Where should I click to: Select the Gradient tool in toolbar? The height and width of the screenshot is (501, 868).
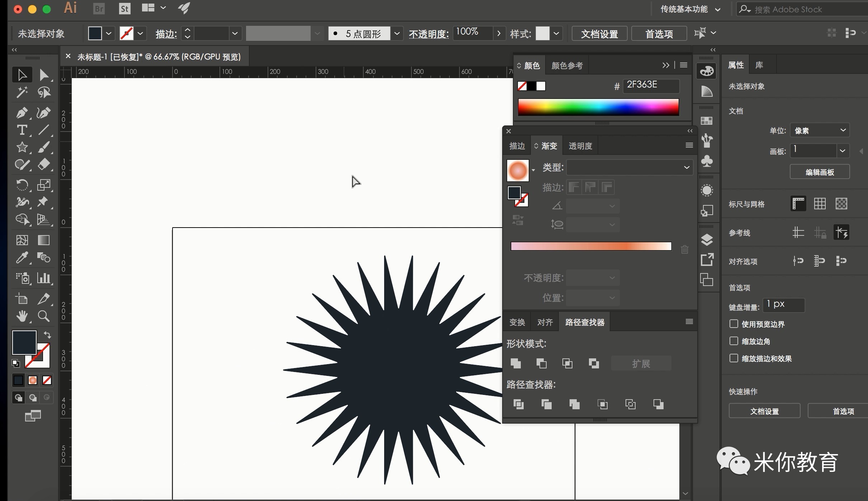(44, 240)
